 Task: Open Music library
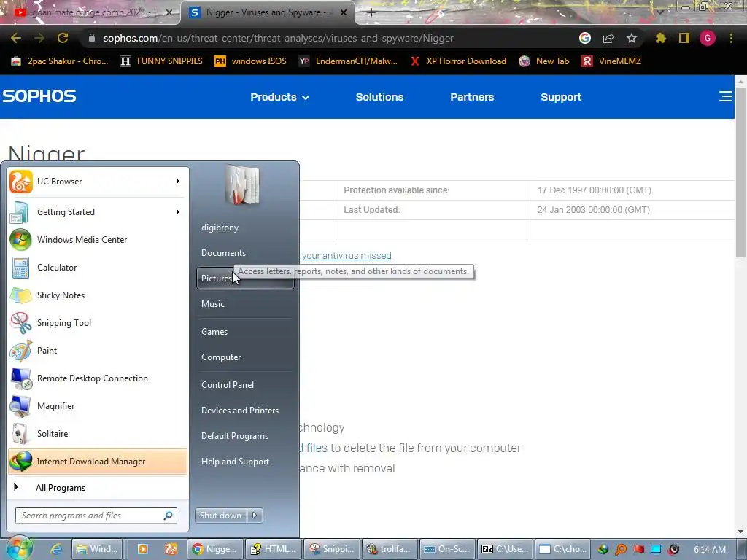245,304
